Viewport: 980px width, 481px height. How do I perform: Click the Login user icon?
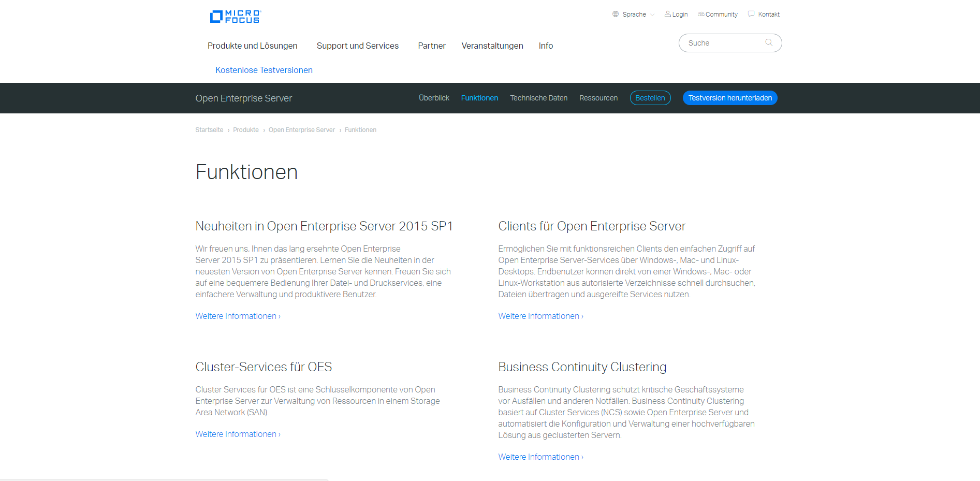[x=668, y=14]
